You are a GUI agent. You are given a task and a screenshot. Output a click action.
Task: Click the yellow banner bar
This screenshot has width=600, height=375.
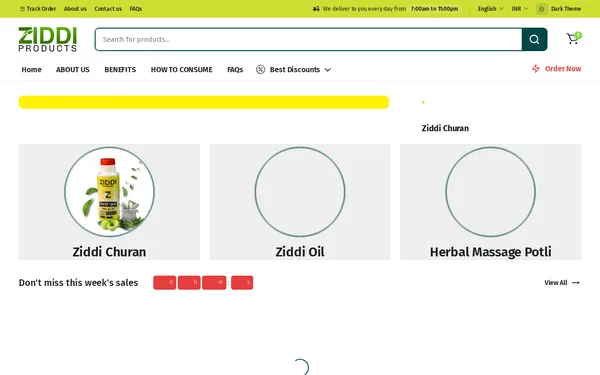point(204,102)
